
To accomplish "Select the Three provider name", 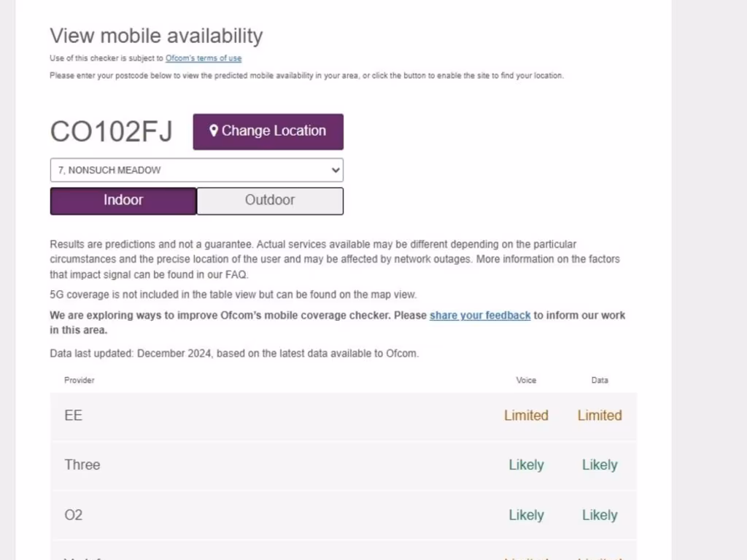I will (x=82, y=465).
